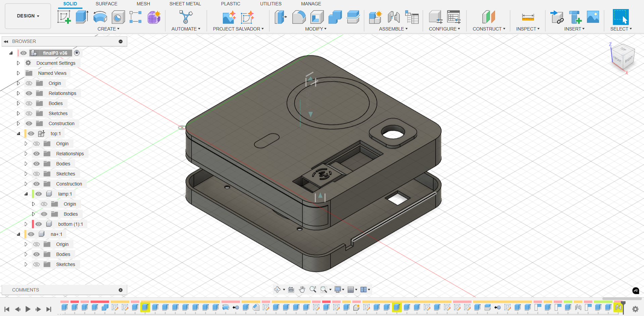Click the Insert Derive icon
The image size is (644, 316).
point(557,17)
